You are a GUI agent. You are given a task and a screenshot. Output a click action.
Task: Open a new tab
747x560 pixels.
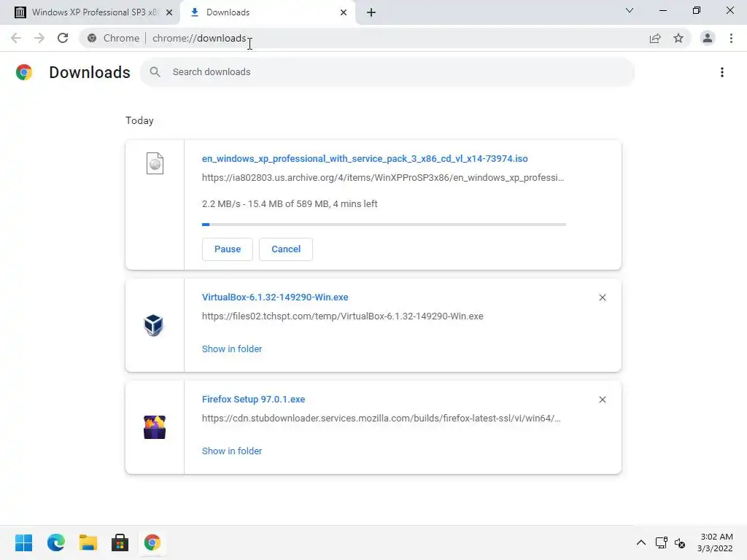[x=371, y=12]
